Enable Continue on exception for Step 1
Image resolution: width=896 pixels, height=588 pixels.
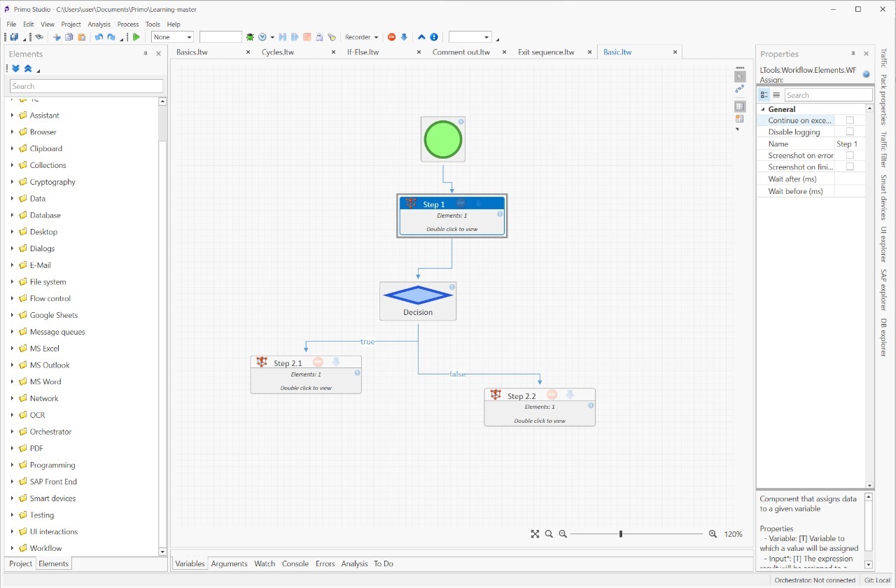849,120
